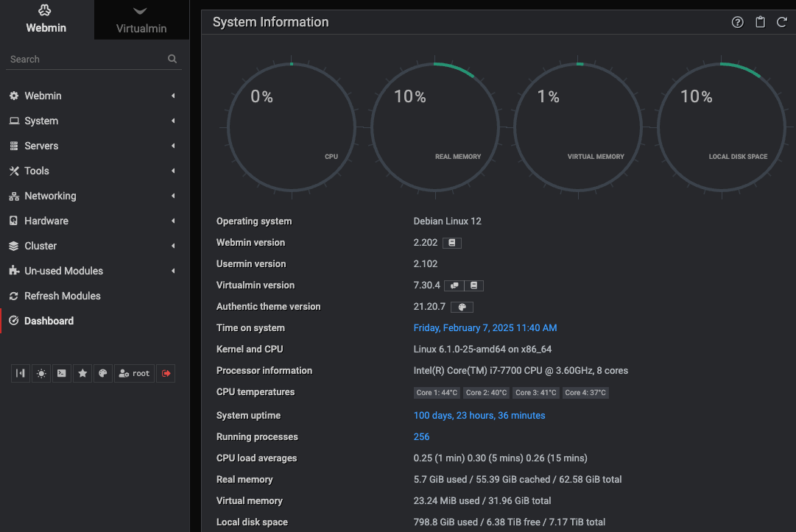The width and height of the screenshot is (796, 532).
Task: Open the system uptime details link
Action: [x=479, y=415]
